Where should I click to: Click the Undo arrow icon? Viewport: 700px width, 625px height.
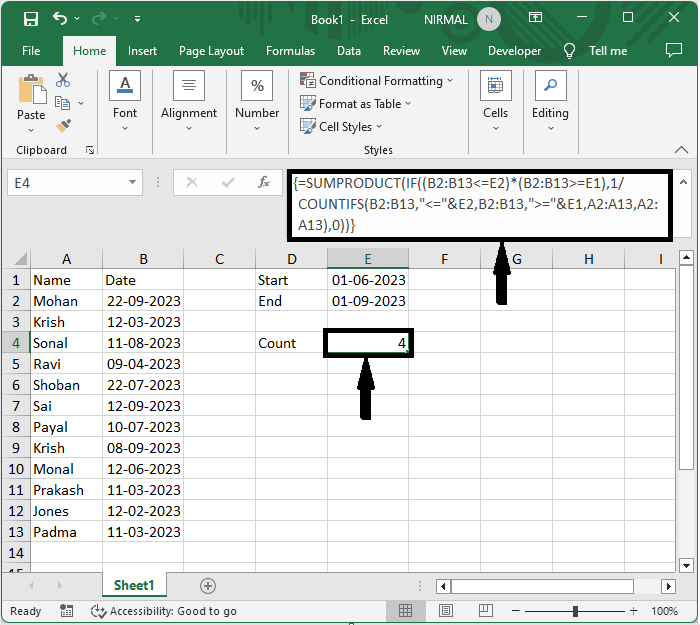coord(59,18)
